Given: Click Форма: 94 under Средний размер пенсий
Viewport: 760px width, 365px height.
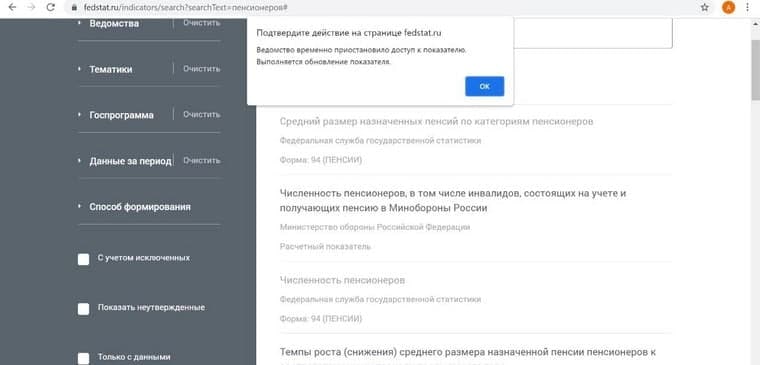Looking at the screenshot, I should (320, 160).
